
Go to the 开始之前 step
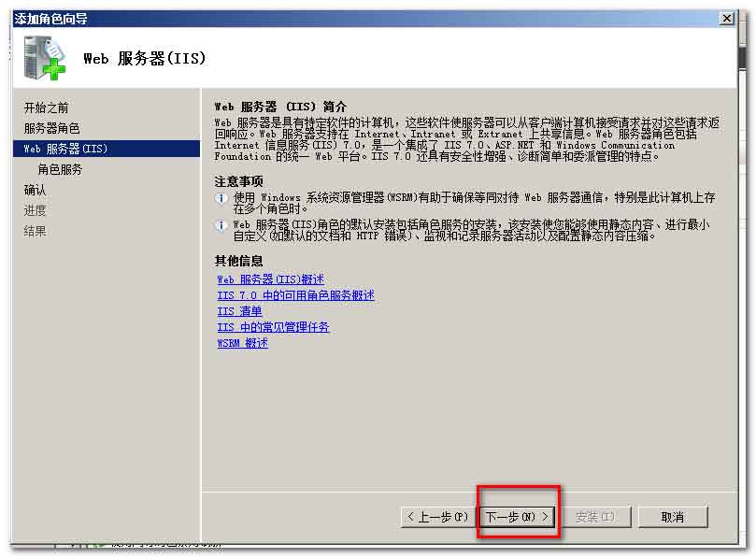coord(47,107)
